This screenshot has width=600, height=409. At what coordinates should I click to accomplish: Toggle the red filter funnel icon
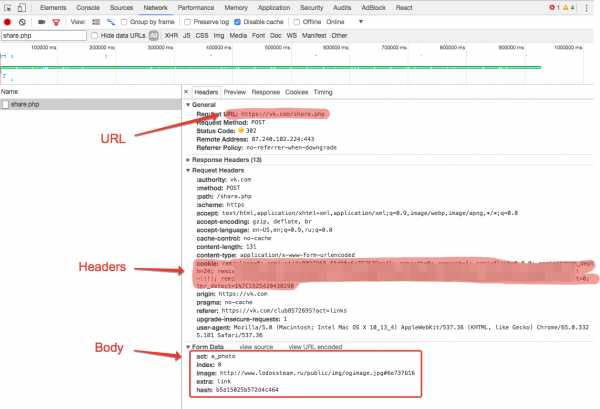pos(56,22)
